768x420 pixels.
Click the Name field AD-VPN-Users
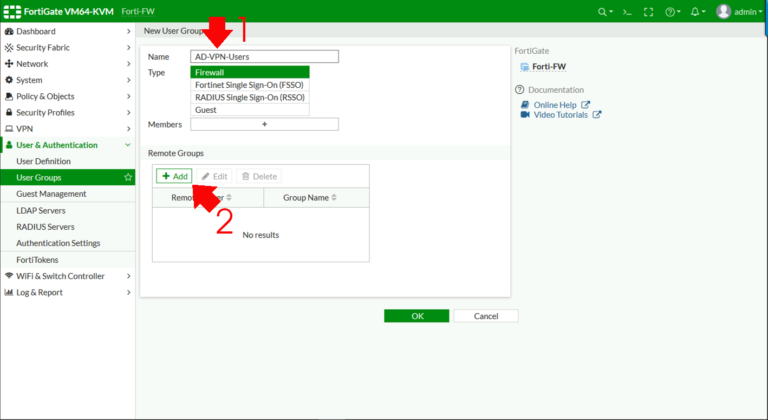pyautogui.click(x=264, y=56)
